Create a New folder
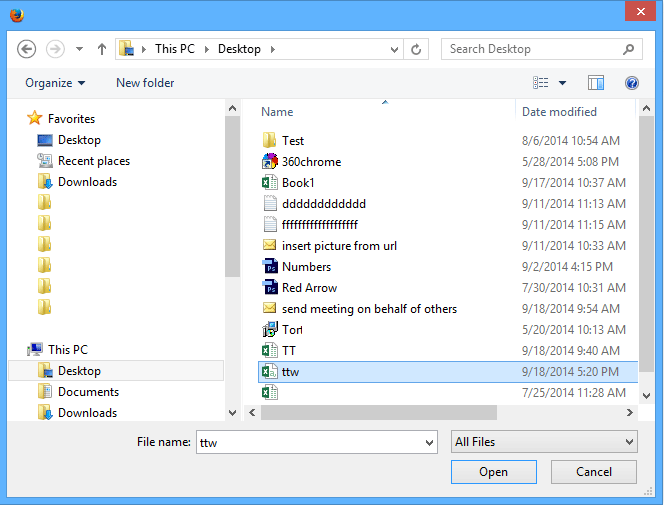 click(145, 83)
